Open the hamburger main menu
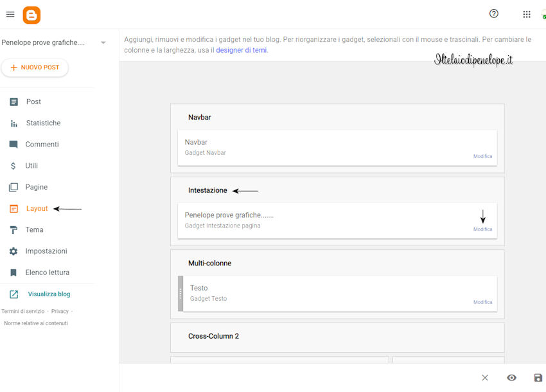 point(10,14)
